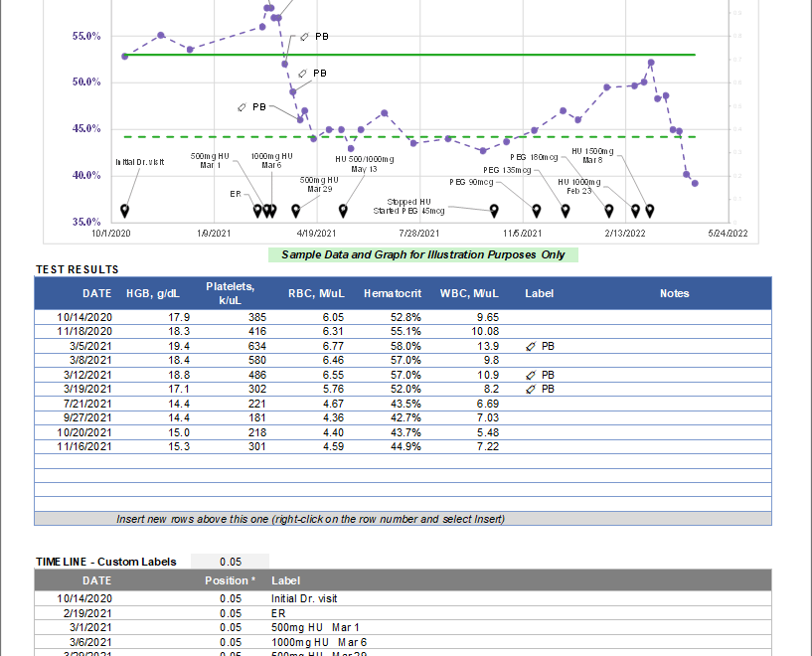Screen dimensions: 812x656
Task: Select the ER label cell in timeline table
Action: 278,613
